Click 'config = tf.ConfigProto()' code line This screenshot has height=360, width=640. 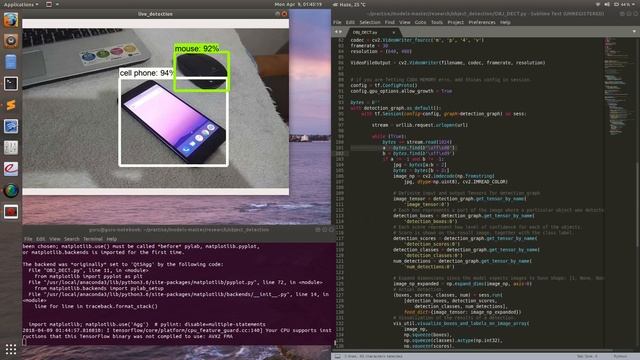click(x=384, y=85)
